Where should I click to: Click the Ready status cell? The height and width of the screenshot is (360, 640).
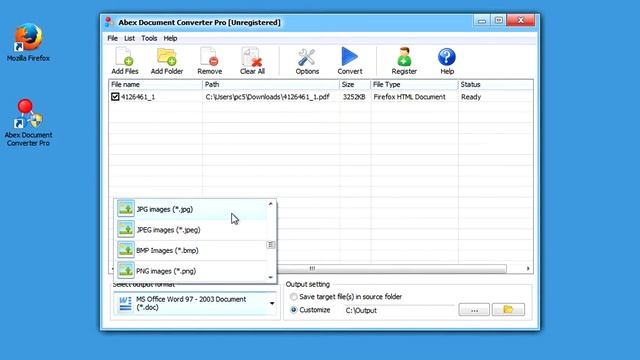[471, 97]
